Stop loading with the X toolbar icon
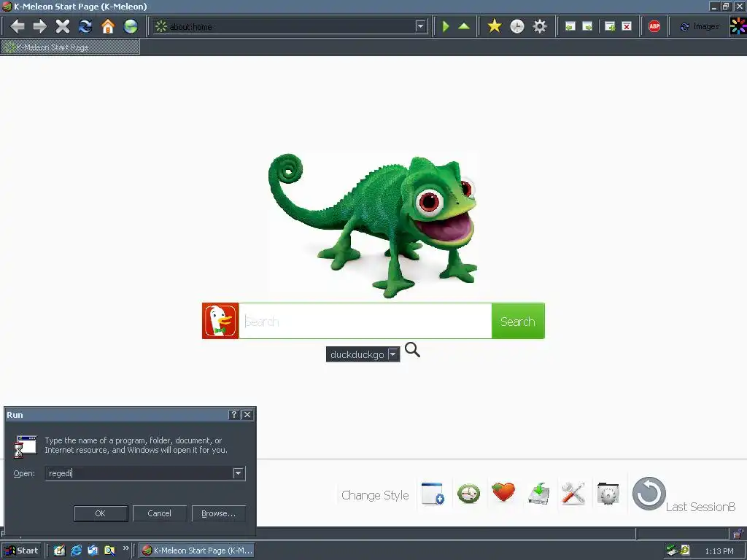 63,26
